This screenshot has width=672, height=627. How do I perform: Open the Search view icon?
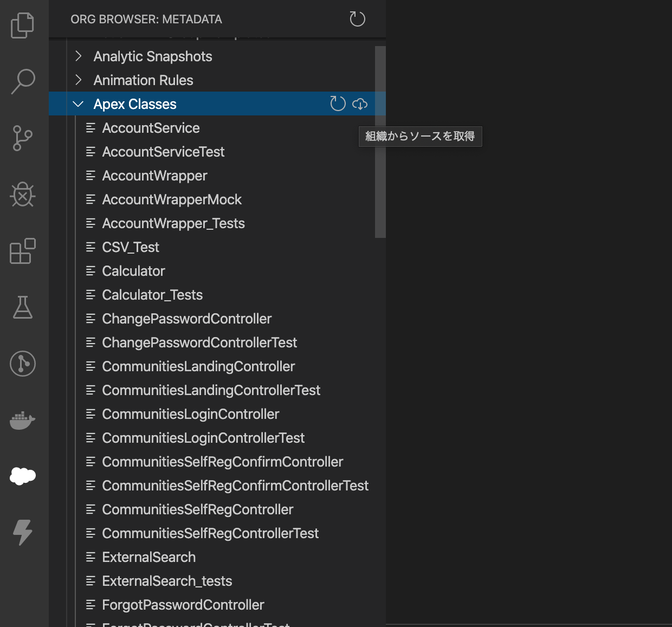tap(23, 81)
